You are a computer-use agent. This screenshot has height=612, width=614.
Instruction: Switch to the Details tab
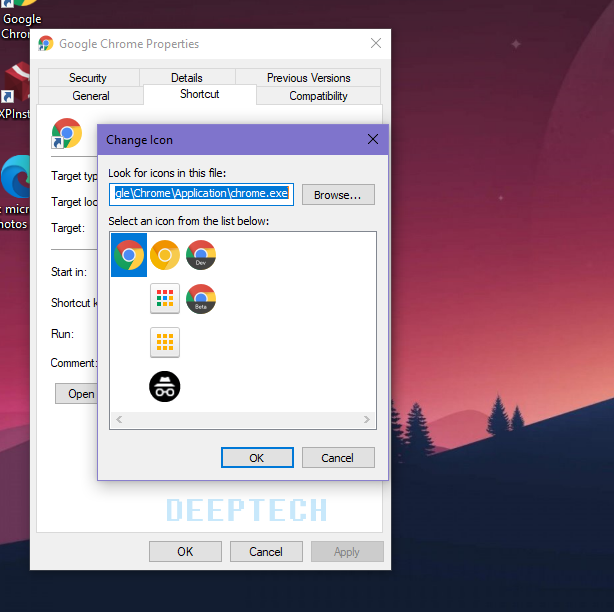(187, 78)
